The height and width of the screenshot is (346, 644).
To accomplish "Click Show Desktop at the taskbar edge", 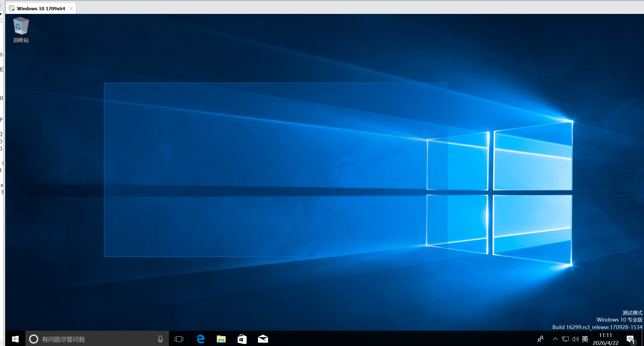I will [x=643, y=338].
